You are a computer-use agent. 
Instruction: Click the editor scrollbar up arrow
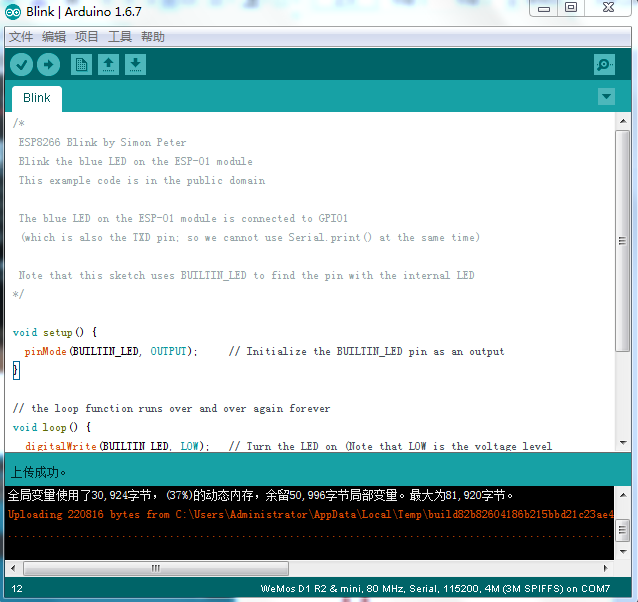pos(623,121)
